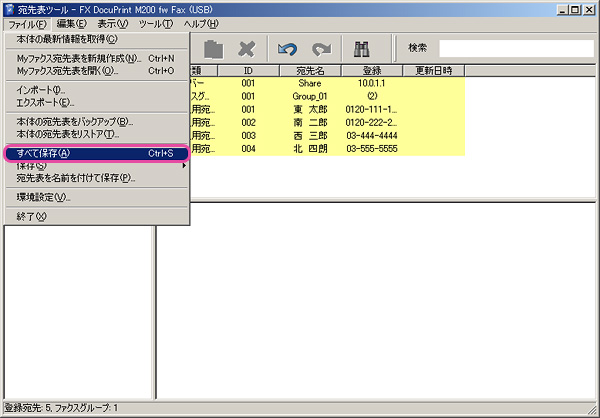
Task: Click the binoculars search icon
Action: pyautogui.click(x=363, y=48)
